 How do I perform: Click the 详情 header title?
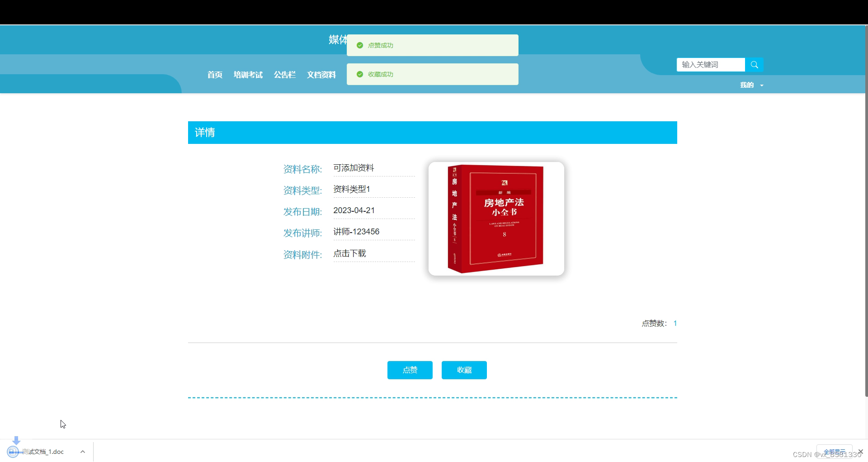click(x=205, y=133)
